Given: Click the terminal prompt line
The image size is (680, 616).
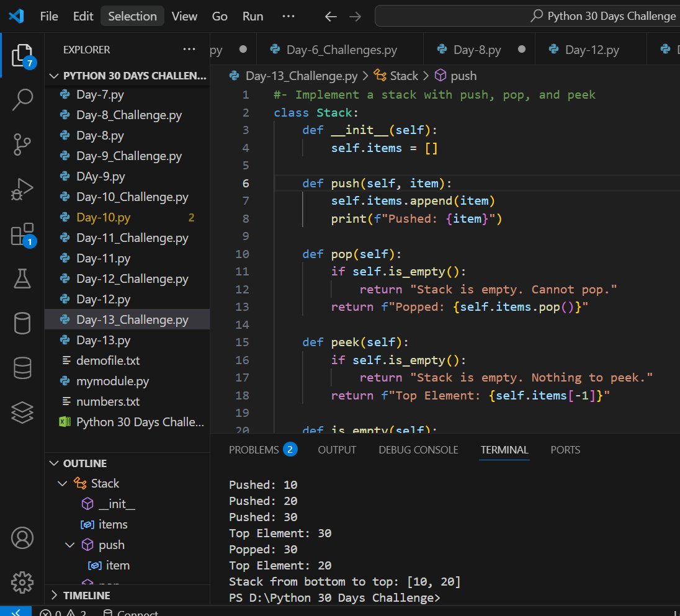Looking at the screenshot, I should (334, 598).
